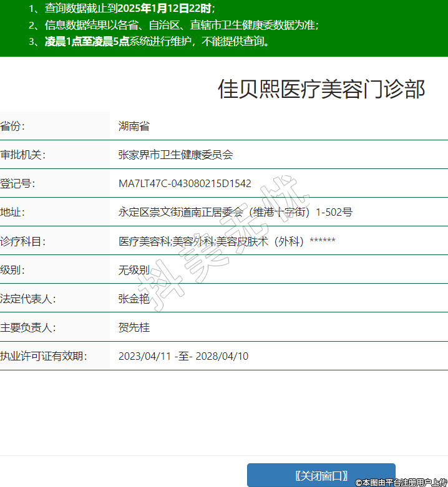Image resolution: width=448 pixels, height=487 pixels.
Task: Click the 执业许可证有效期 field label
Action: (43, 356)
